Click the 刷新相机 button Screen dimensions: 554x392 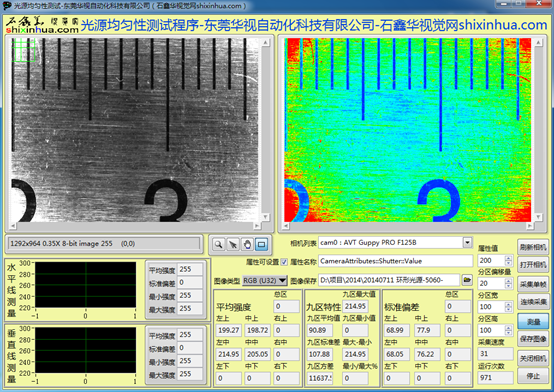[533, 247]
